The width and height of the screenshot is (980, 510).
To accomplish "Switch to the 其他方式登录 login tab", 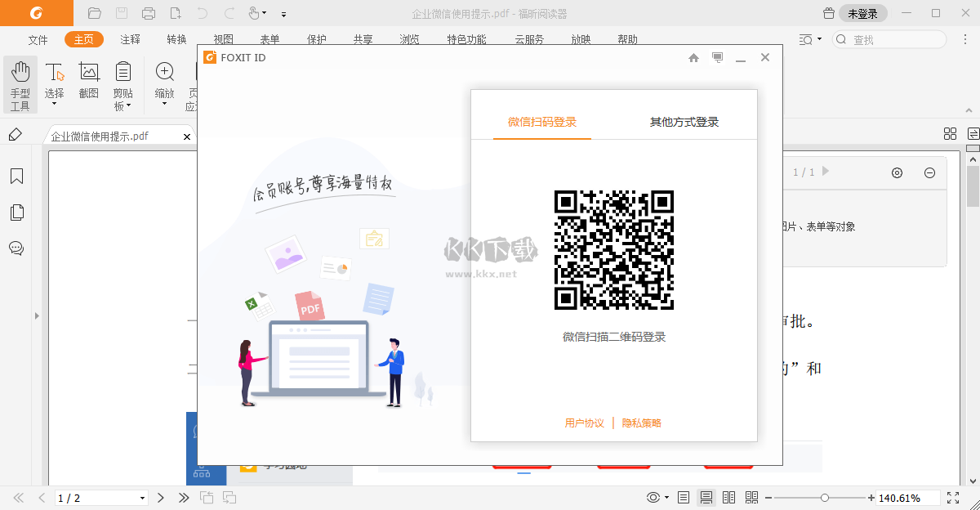I will point(684,121).
